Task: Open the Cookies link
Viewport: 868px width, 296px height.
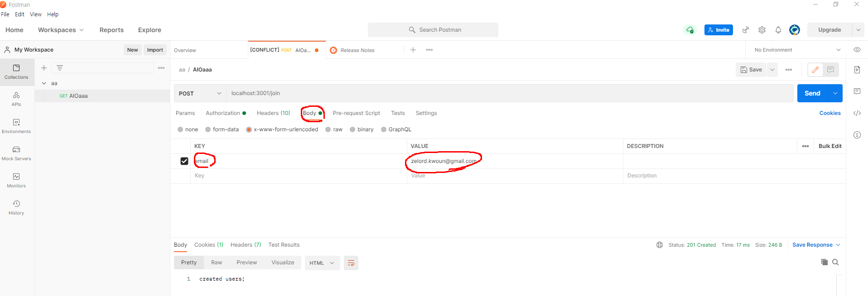Action: pos(830,113)
